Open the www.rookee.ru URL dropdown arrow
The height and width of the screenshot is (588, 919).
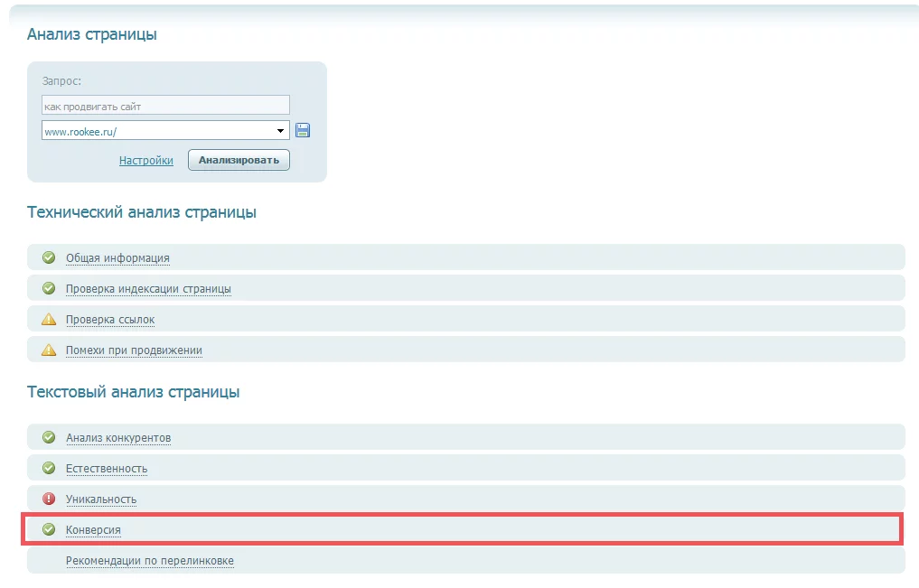tap(280, 131)
